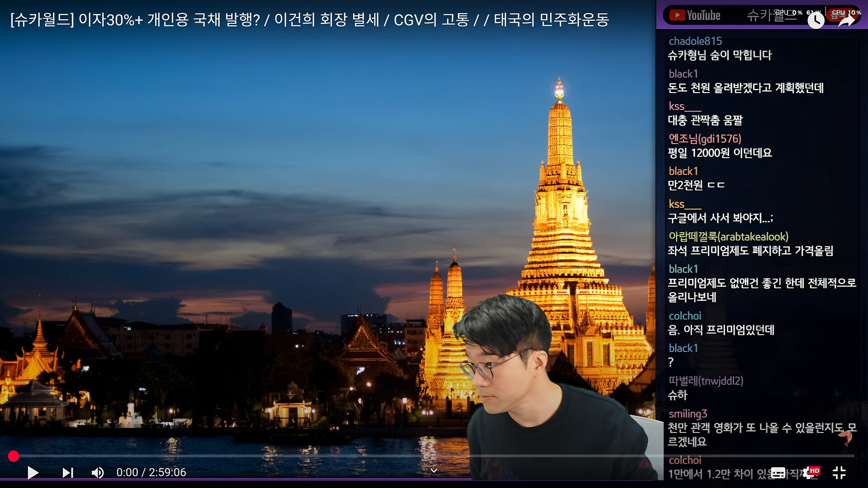Click username smiling3 in chat
868x488 pixels.
tap(688, 414)
